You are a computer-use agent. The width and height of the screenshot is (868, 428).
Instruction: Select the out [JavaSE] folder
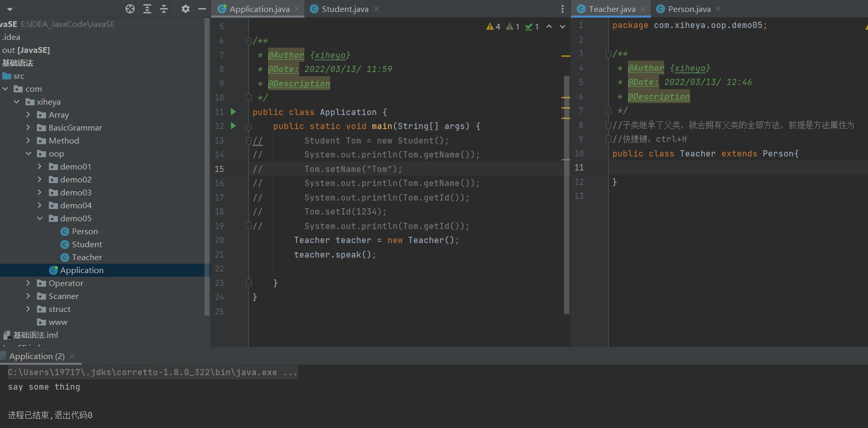(x=26, y=50)
